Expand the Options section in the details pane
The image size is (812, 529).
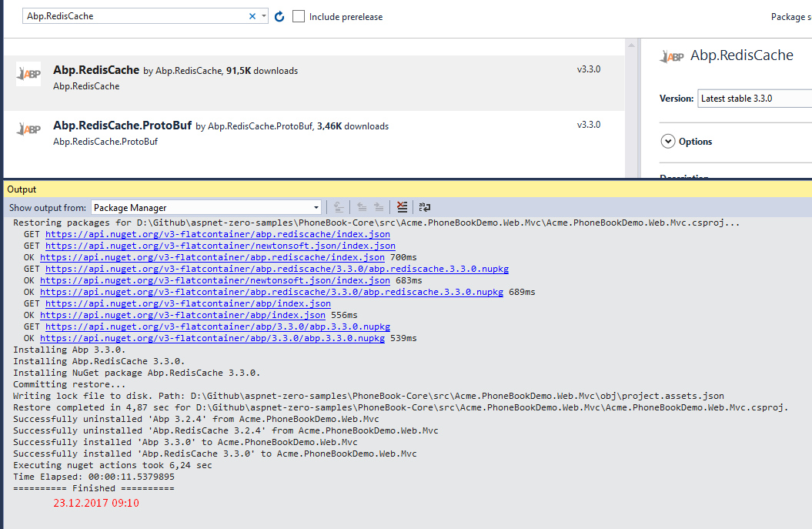click(x=669, y=141)
